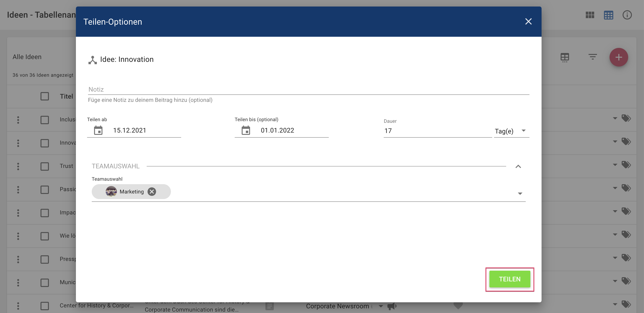Image resolution: width=644 pixels, height=313 pixels.
Task: Click the megaphone icon beside Corporate Newsroom
Action: tap(392, 306)
